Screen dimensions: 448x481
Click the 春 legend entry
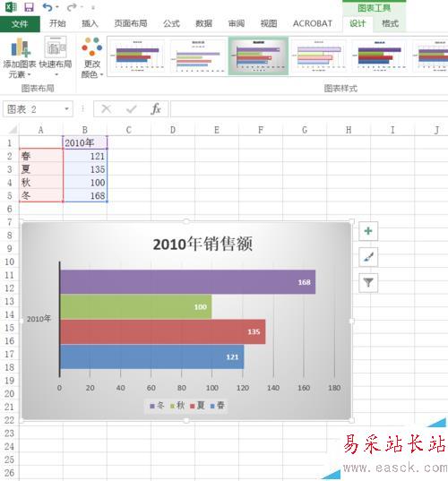click(218, 406)
